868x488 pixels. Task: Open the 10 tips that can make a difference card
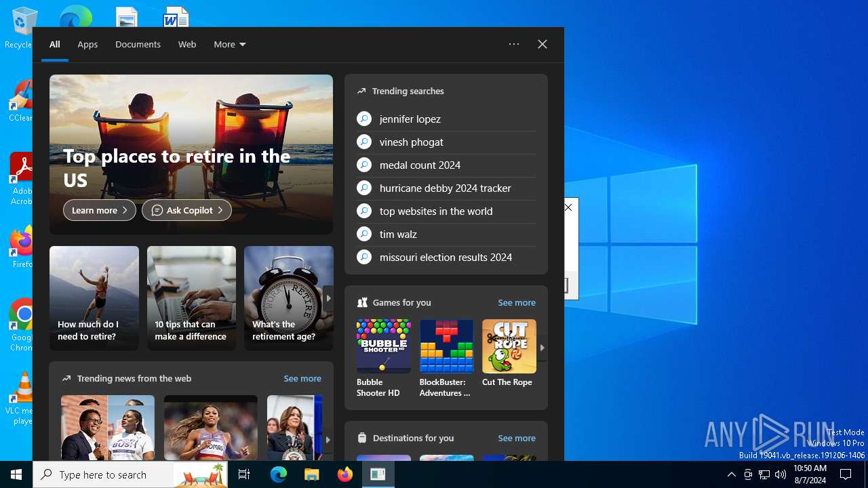(191, 298)
